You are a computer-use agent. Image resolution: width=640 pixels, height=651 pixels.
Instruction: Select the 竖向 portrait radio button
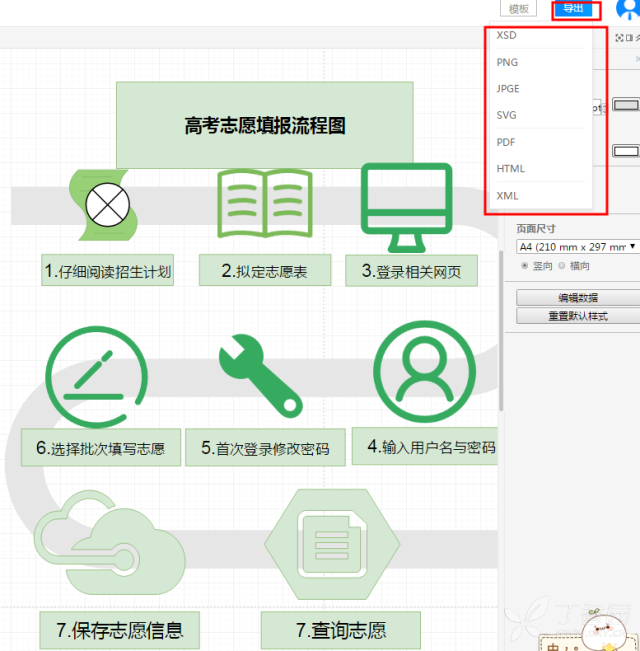[x=525, y=266]
